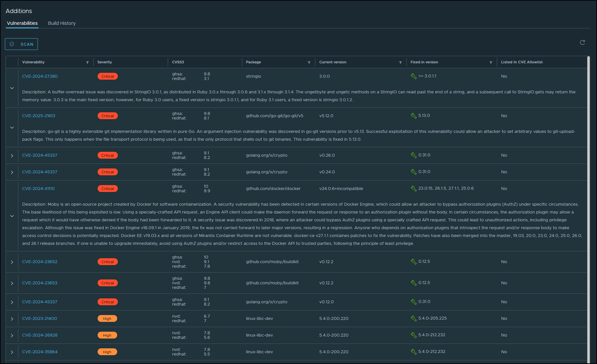Click the wrench icon beside 5.4.0-205.225
The width and height of the screenshot is (597, 364).
point(414,318)
